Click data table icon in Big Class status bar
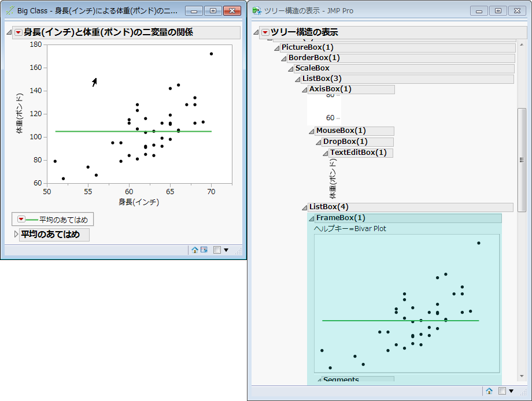The width and height of the screenshot is (532, 401). [204, 250]
